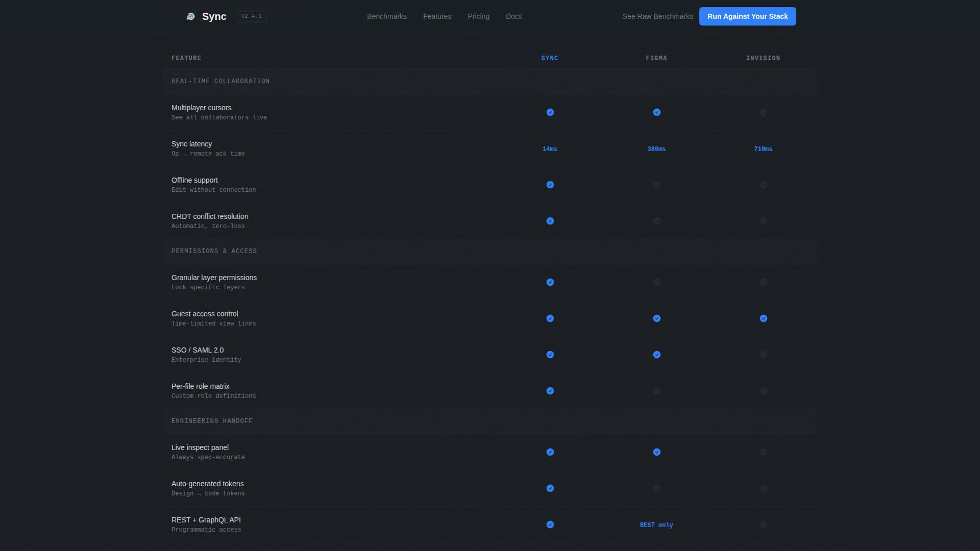Open the Benchmarks menu item
This screenshot has width=980, height=551.
point(386,16)
